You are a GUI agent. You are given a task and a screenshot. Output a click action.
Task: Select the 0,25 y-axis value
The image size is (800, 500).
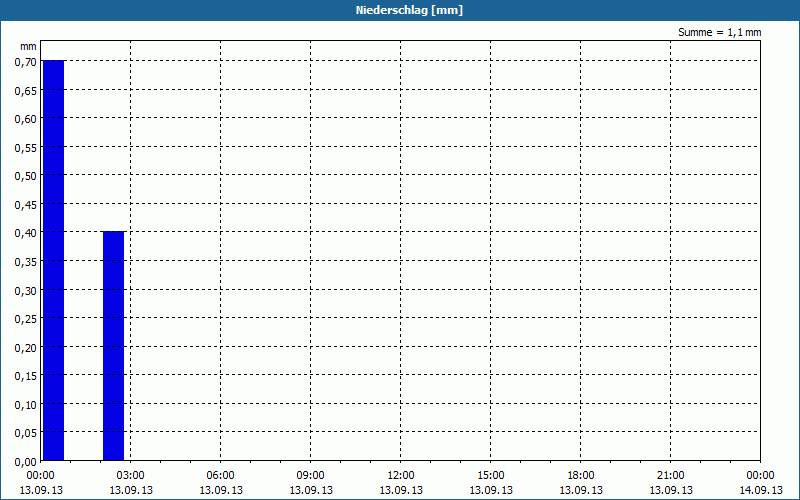(x=26, y=319)
